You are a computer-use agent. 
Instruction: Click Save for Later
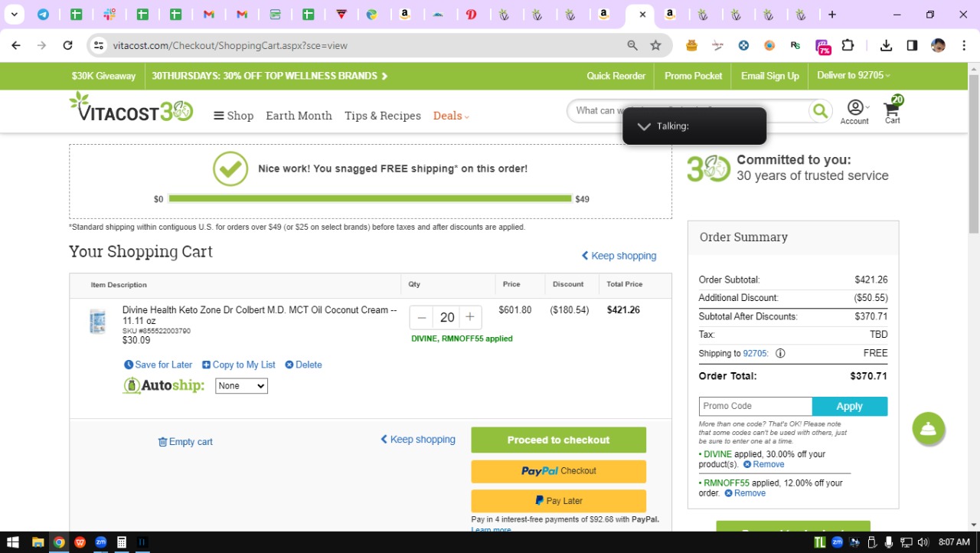[158, 365]
